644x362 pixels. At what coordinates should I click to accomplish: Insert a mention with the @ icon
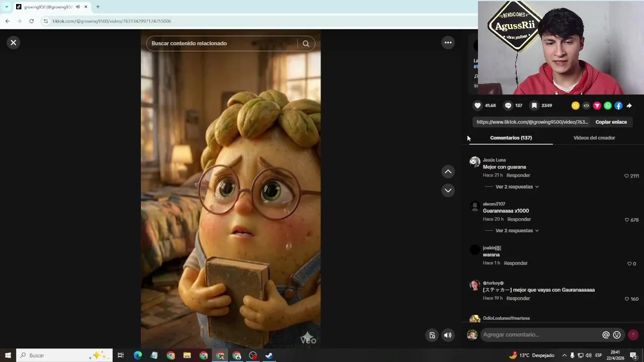606,335
